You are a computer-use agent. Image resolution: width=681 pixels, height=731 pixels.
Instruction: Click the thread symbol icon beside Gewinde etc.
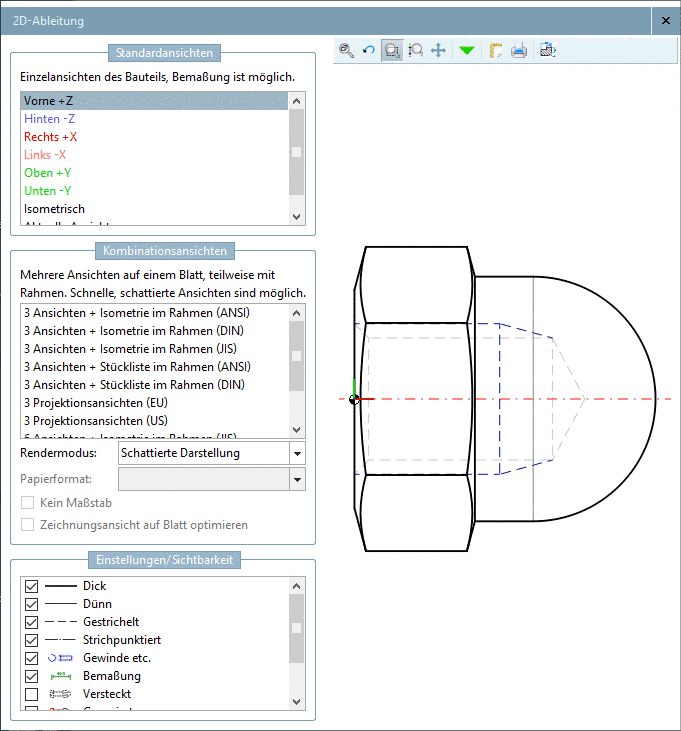coord(61,658)
